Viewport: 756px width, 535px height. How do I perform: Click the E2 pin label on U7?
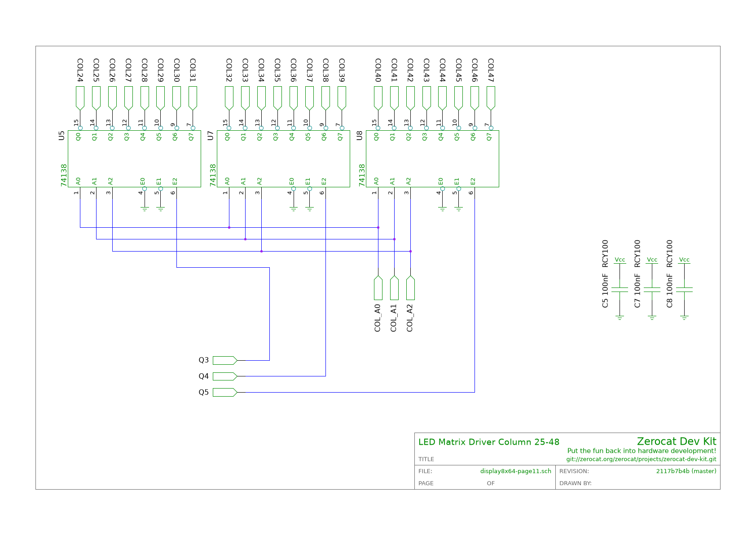click(x=324, y=181)
